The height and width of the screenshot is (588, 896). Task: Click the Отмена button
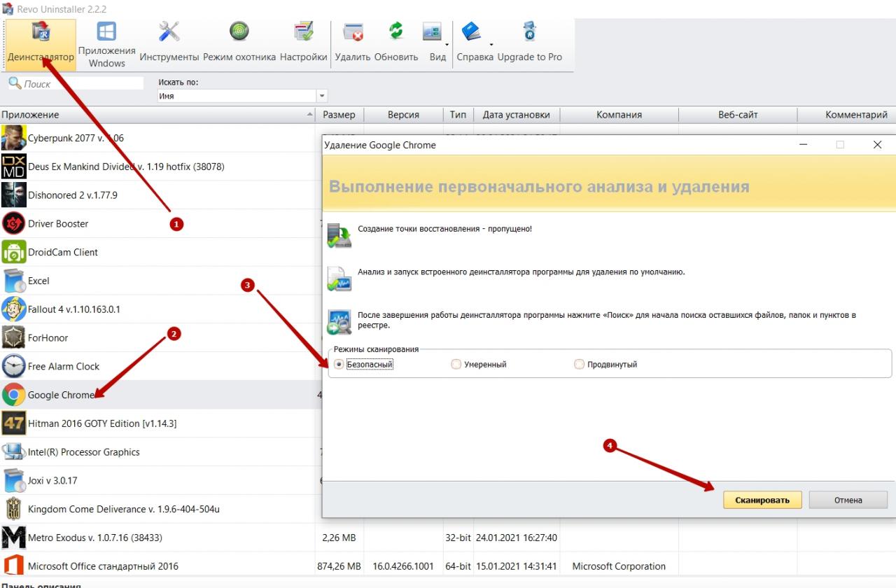848,500
